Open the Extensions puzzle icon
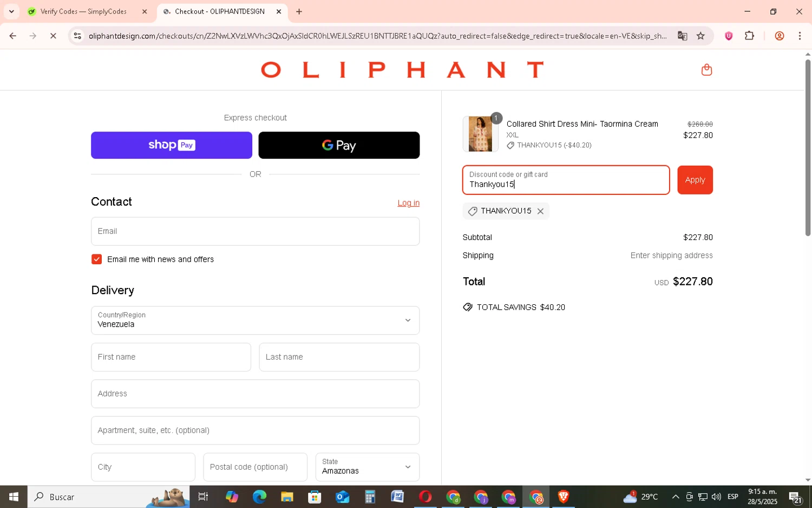The image size is (812, 508). click(749, 36)
